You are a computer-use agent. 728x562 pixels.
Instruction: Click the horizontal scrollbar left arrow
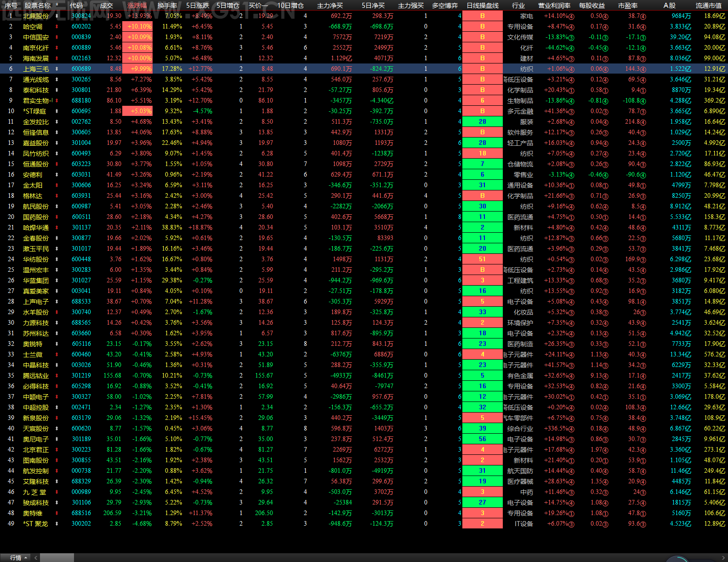(35, 558)
